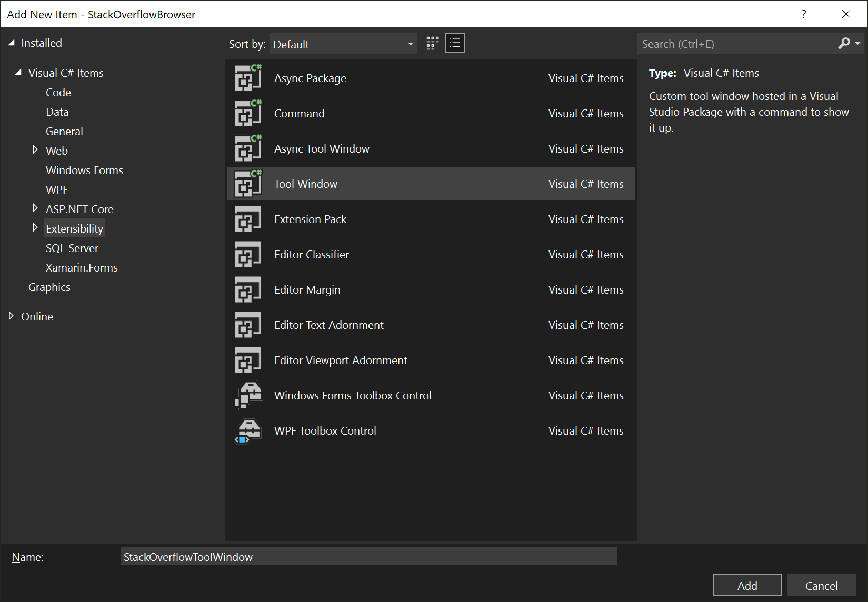Click the search magnifier icon

click(x=844, y=43)
